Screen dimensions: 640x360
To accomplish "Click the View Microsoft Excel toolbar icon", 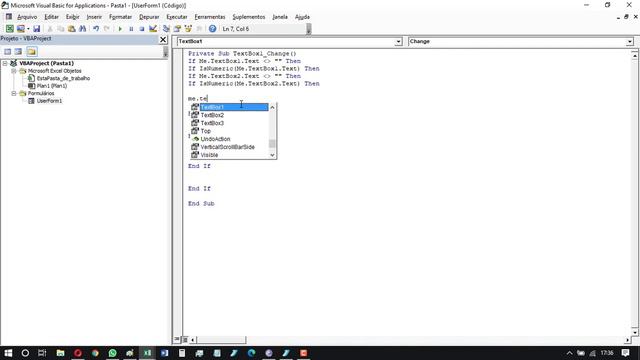I will point(9,29).
